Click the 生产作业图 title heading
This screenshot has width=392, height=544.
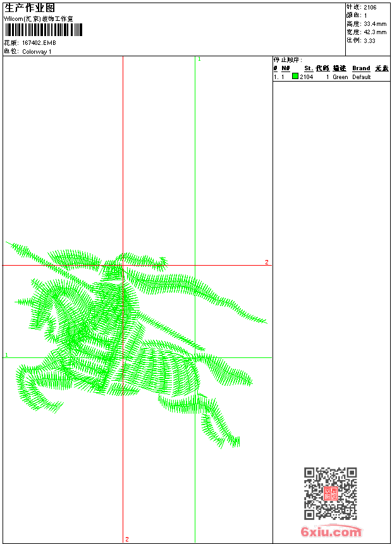(x=30, y=8)
